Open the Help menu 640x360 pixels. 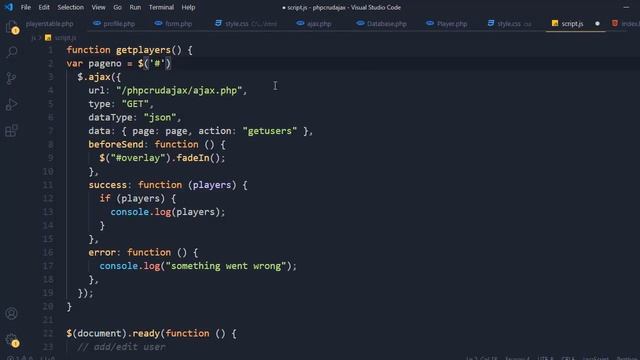pyautogui.click(x=188, y=7)
